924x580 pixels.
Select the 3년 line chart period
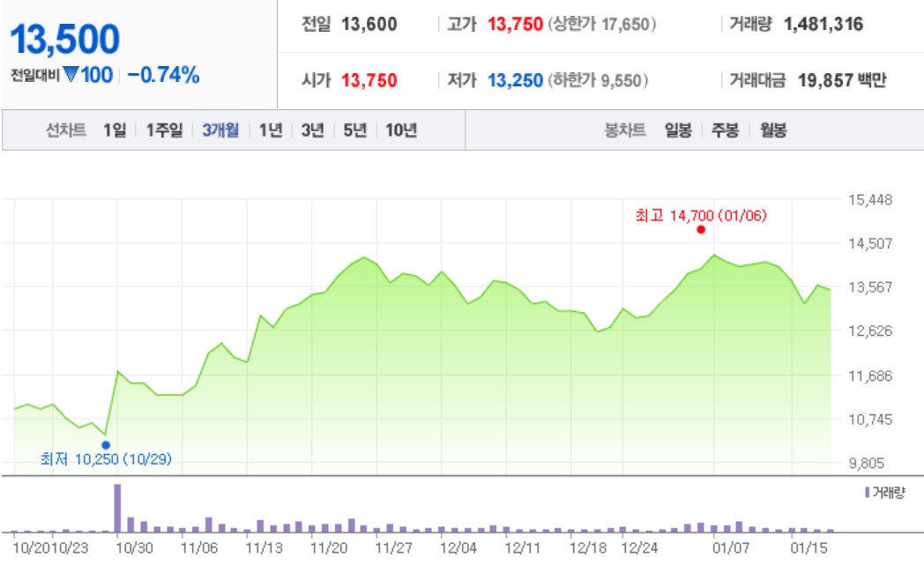coord(313,130)
